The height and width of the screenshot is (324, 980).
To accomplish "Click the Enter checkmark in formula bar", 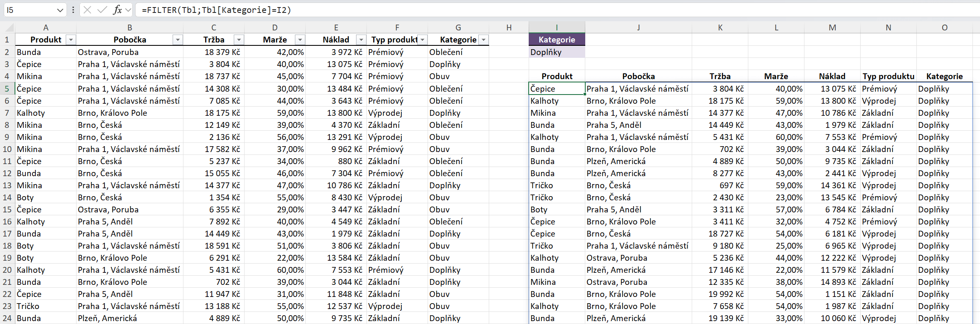I will pos(102,10).
